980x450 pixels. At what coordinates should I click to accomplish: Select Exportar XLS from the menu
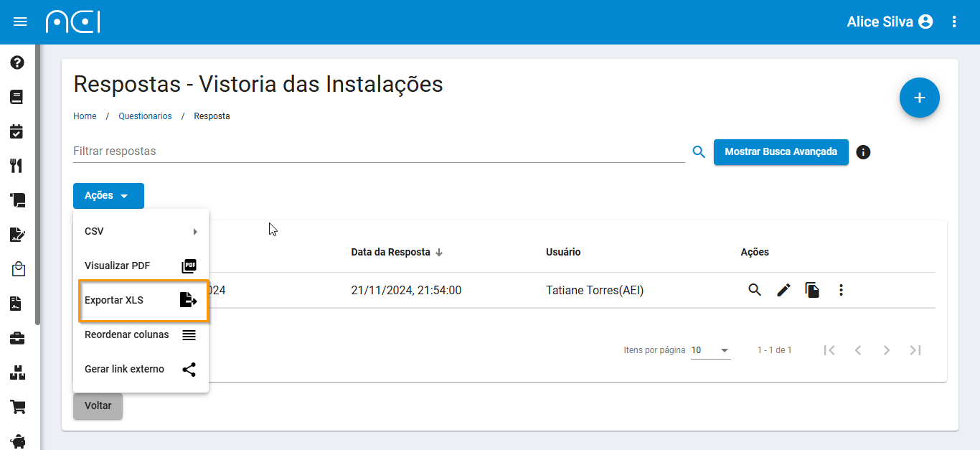[x=141, y=300]
